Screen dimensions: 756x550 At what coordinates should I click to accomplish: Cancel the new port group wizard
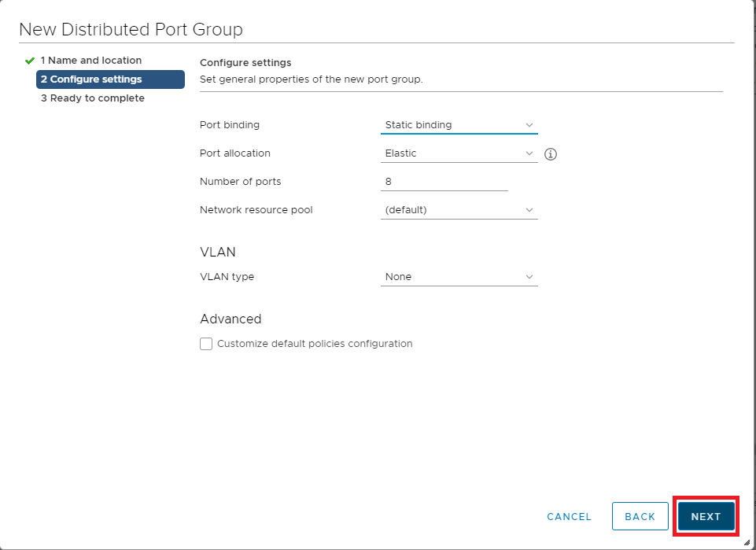[569, 516]
